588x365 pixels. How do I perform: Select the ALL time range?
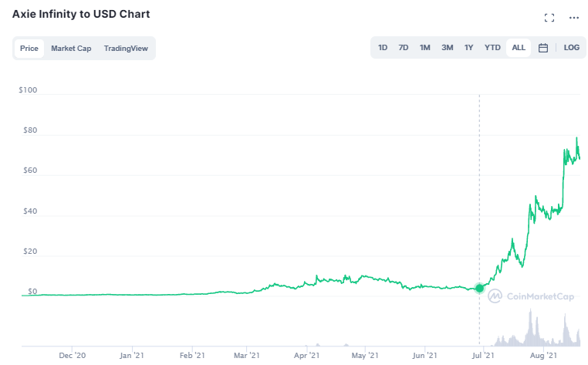pyautogui.click(x=519, y=48)
